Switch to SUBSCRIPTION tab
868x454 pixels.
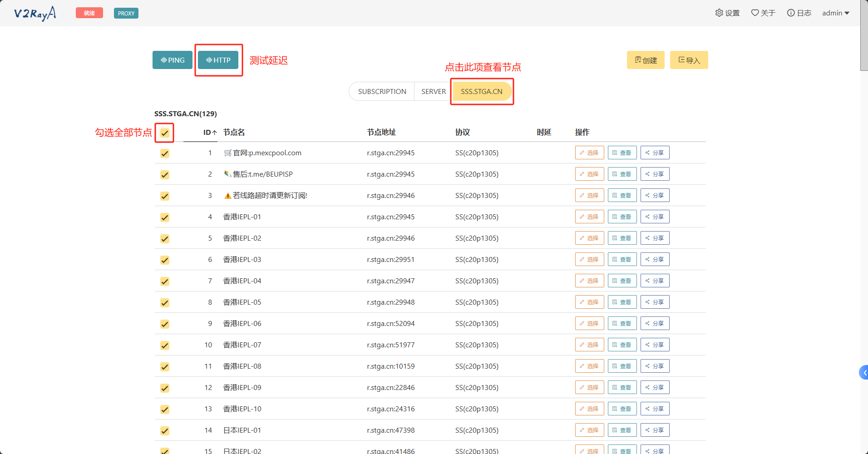coord(382,91)
